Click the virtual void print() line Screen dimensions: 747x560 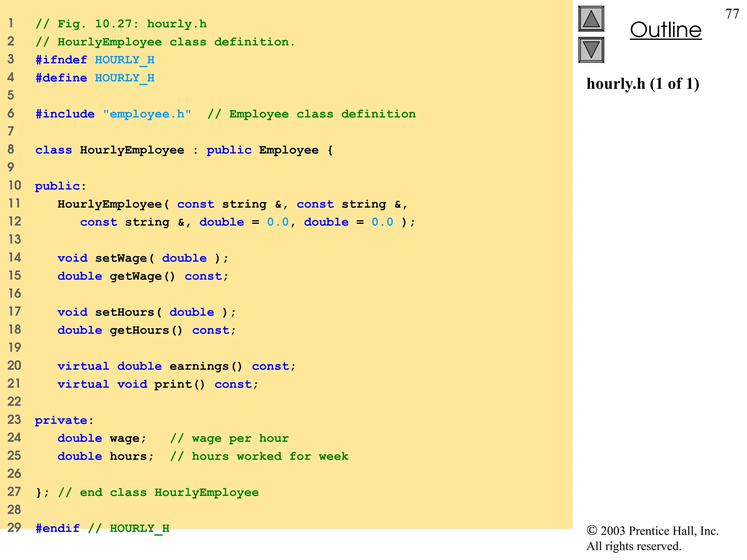click(158, 384)
